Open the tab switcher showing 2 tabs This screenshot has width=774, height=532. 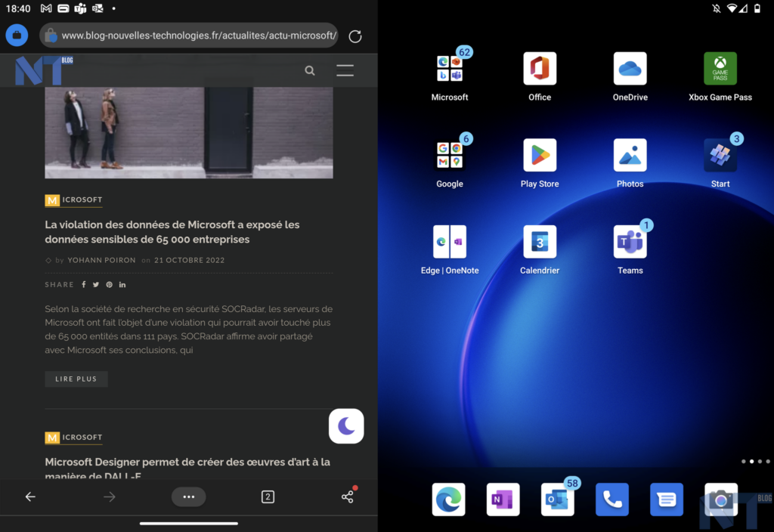pyautogui.click(x=268, y=496)
